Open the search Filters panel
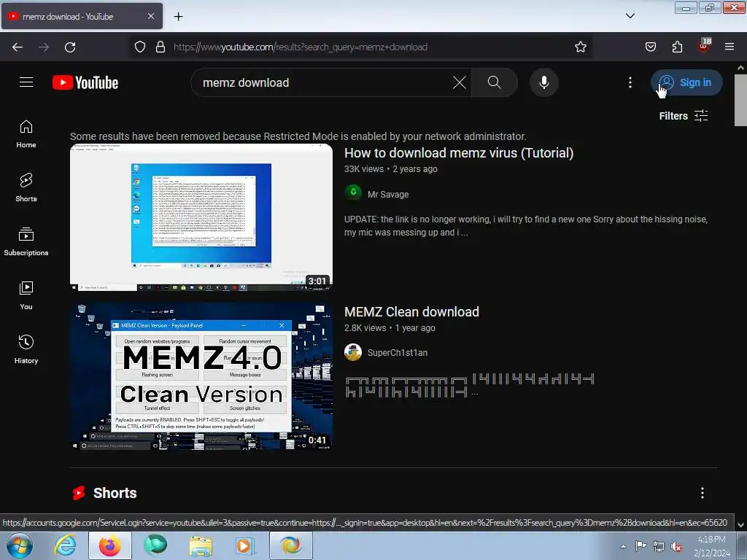Image resolution: width=747 pixels, height=560 pixels. (x=683, y=116)
